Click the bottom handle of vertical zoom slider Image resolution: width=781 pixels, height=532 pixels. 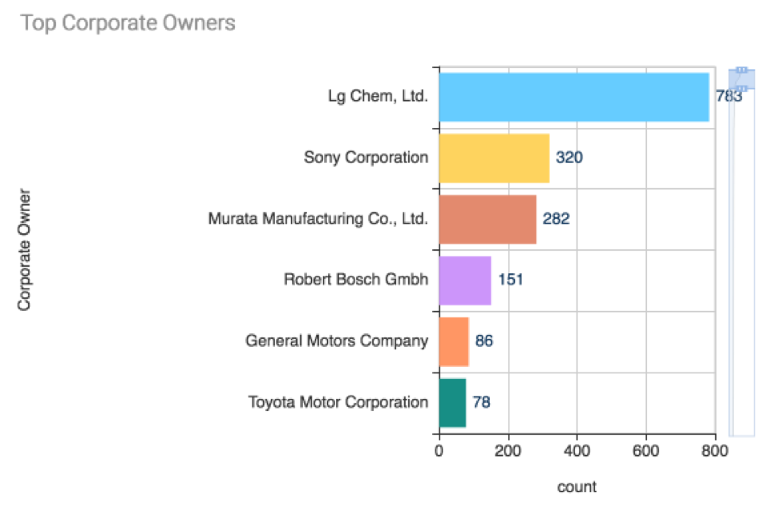pos(742,88)
